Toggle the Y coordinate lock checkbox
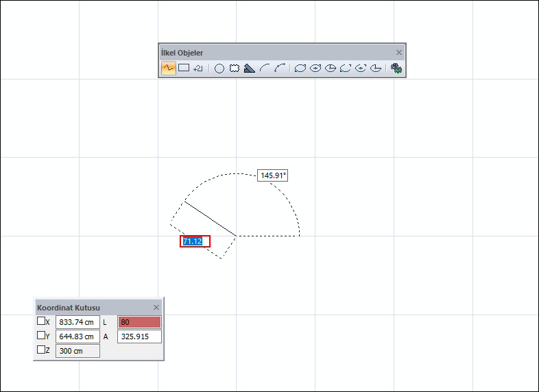 point(41,336)
